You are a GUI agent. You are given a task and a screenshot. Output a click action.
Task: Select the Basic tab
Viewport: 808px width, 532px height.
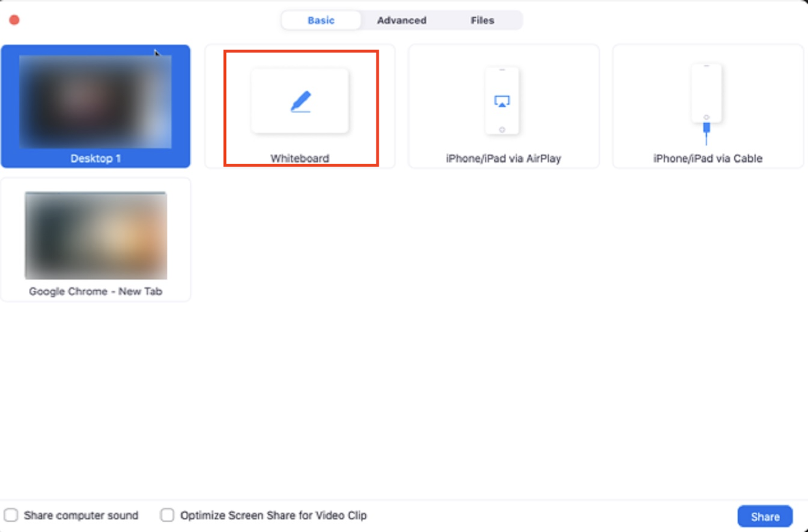(x=321, y=21)
